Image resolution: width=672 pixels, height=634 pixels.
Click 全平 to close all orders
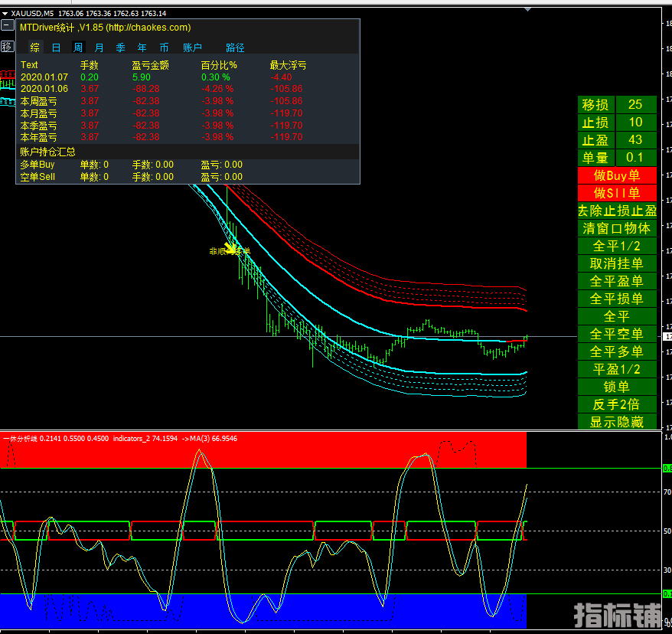tap(617, 316)
